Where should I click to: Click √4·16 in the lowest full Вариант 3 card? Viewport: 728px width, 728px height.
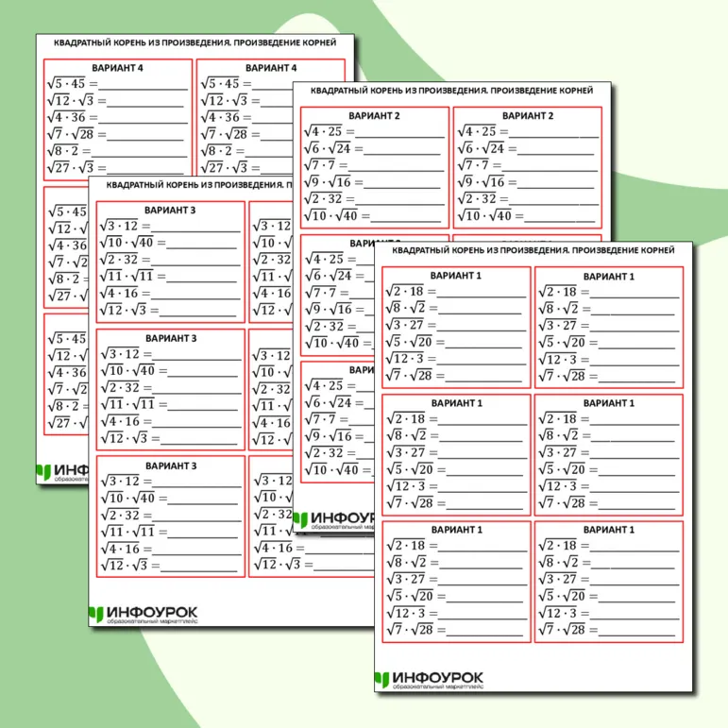click(120, 549)
